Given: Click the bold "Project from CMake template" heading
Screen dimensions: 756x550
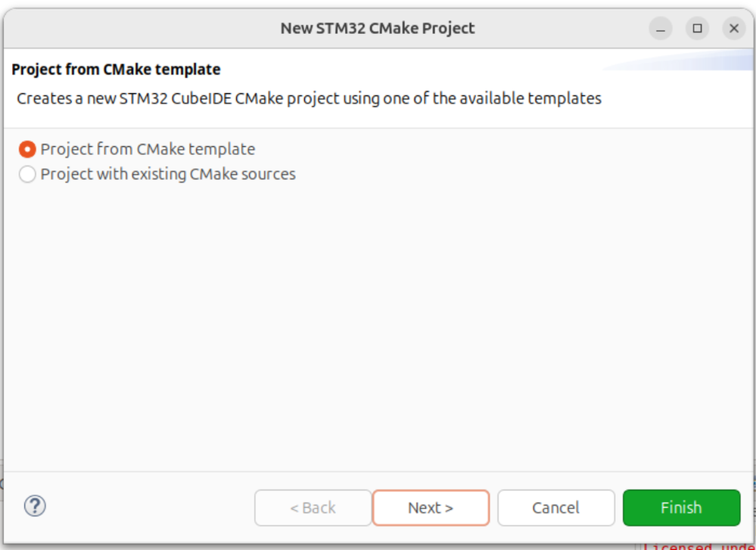Looking at the screenshot, I should [116, 70].
